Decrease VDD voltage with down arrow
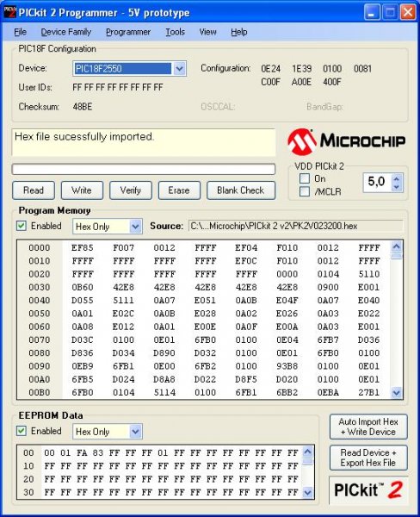The height and width of the screenshot is (517, 420). (396, 187)
